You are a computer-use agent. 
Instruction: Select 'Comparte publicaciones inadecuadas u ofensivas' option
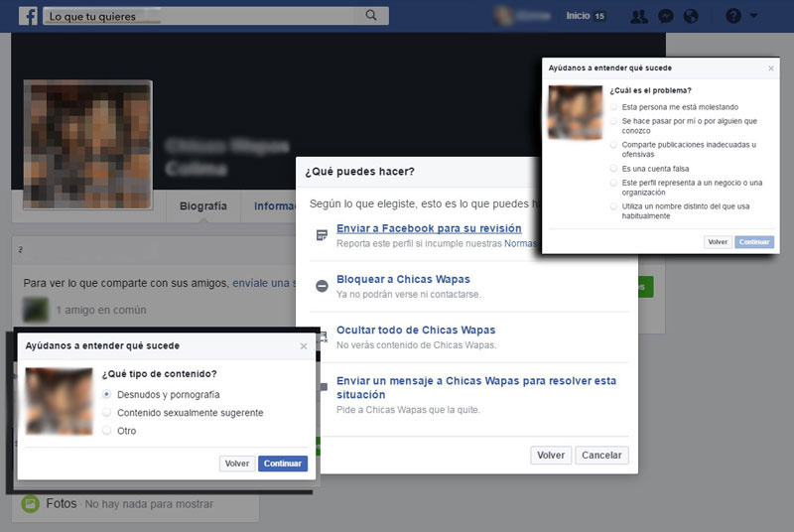point(613,145)
